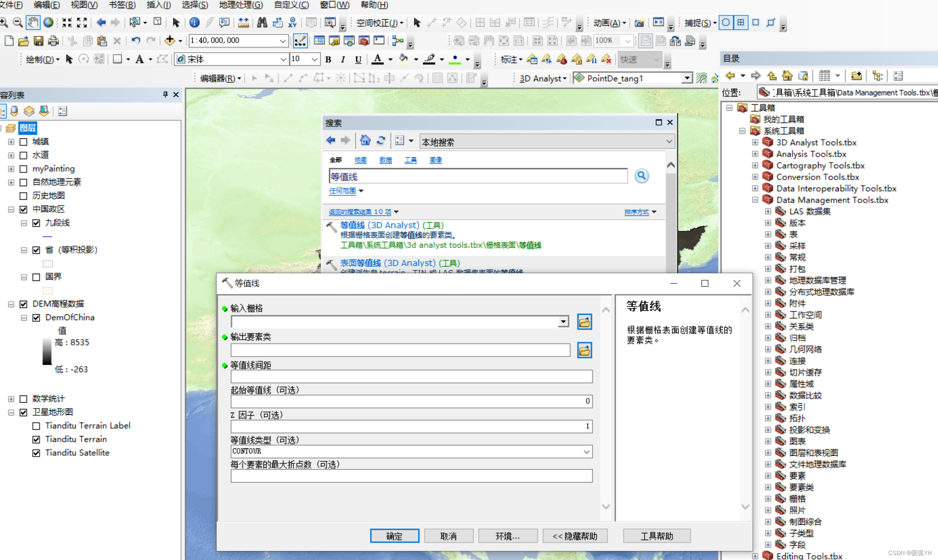938x560 pixels.
Task: Browse for the input raster folder icon
Action: tap(584, 322)
